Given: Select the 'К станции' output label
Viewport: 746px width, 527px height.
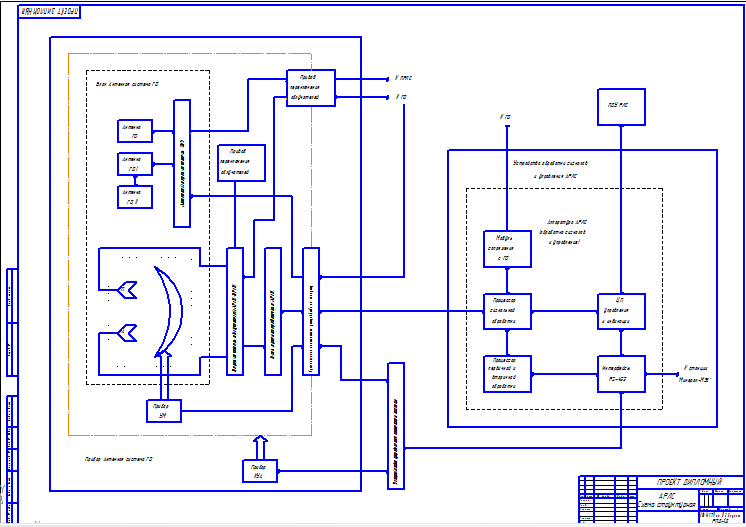Looking at the screenshot, I should tap(696, 368).
